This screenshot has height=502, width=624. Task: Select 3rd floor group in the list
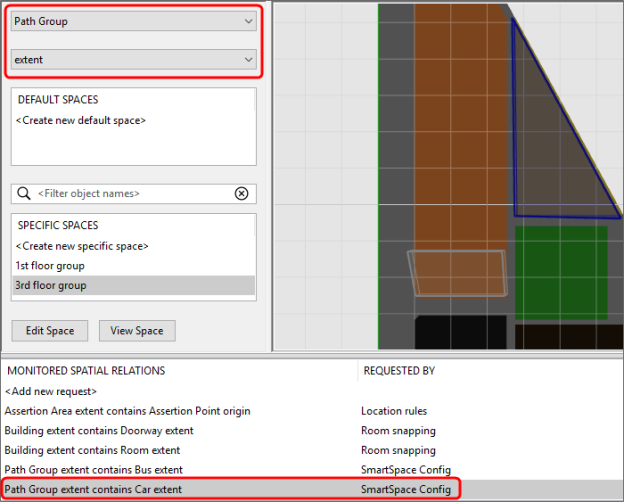point(134,285)
